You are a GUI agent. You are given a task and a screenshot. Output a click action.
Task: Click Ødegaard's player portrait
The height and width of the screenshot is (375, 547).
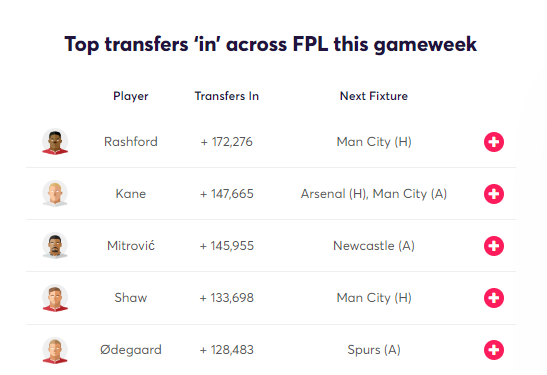(x=55, y=350)
